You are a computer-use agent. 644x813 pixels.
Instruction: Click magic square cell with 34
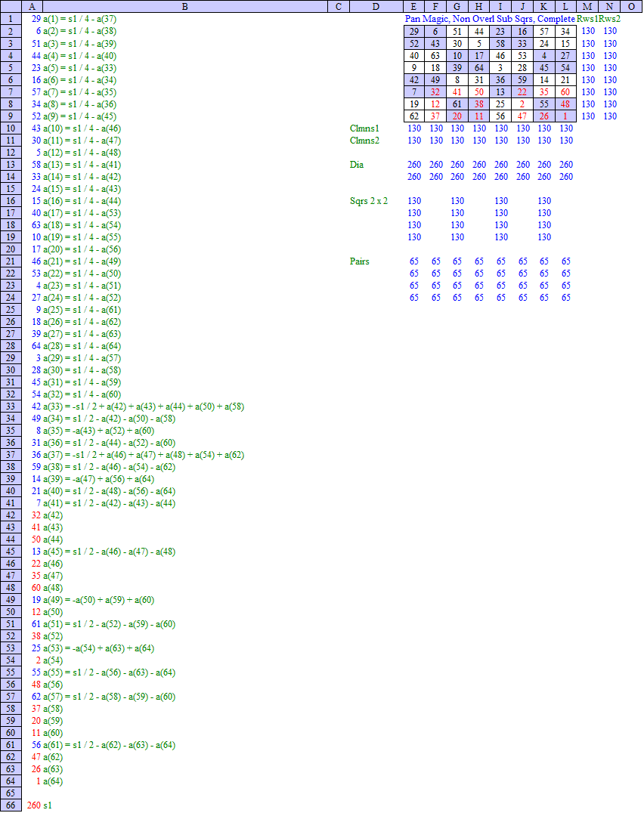point(565,31)
